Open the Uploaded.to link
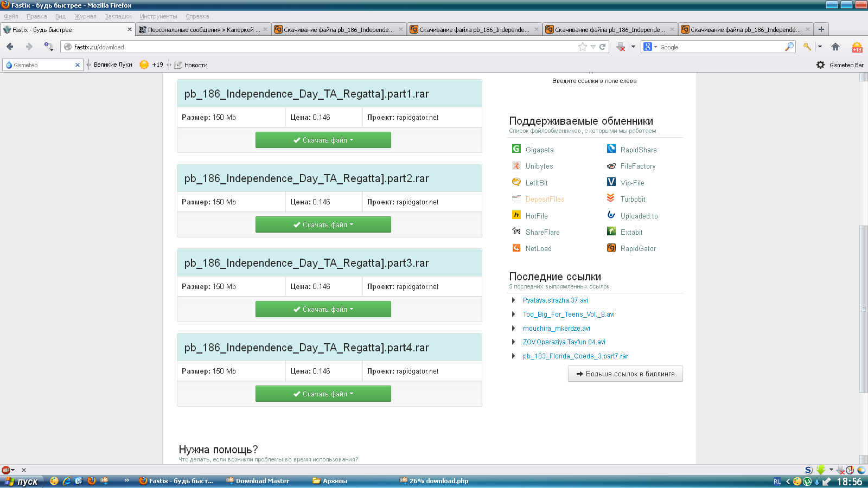This screenshot has height=488, width=868. pyautogui.click(x=639, y=216)
